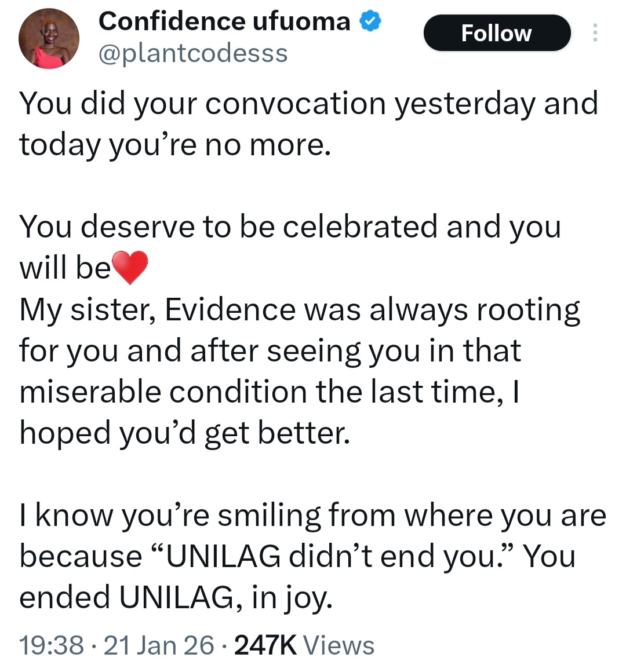Click the "today you're no more." line

175,145
